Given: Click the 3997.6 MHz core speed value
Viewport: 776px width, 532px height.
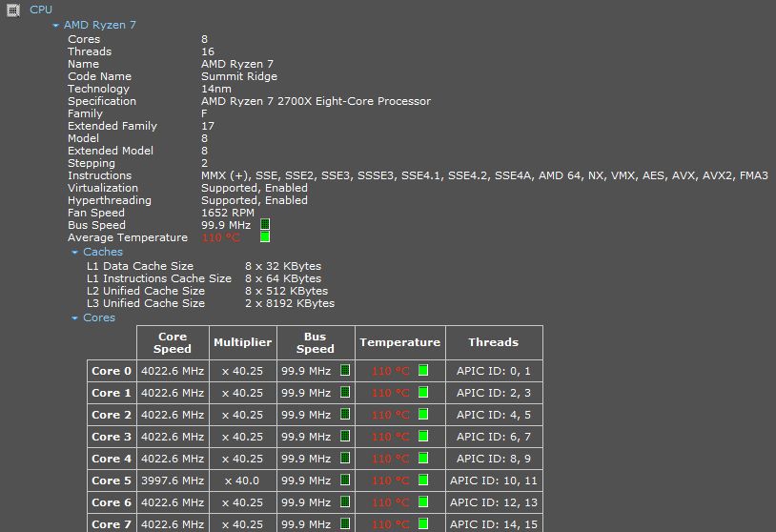Looking at the screenshot, I should pyautogui.click(x=173, y=481).
